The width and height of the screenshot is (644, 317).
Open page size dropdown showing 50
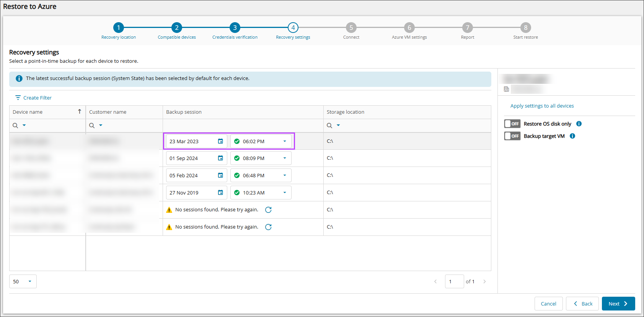click(x=23, y=281)
